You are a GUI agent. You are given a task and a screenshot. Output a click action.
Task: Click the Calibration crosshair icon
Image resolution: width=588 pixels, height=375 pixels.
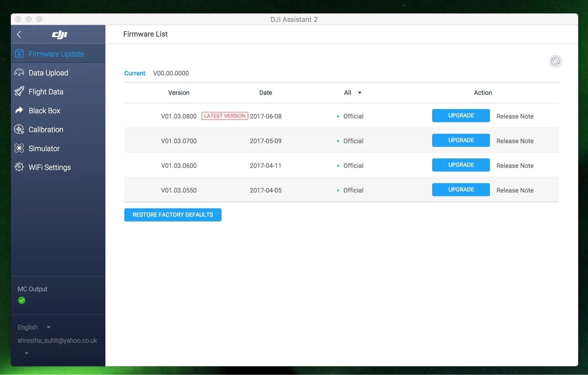pyautogui.click(x=19, y=129)
